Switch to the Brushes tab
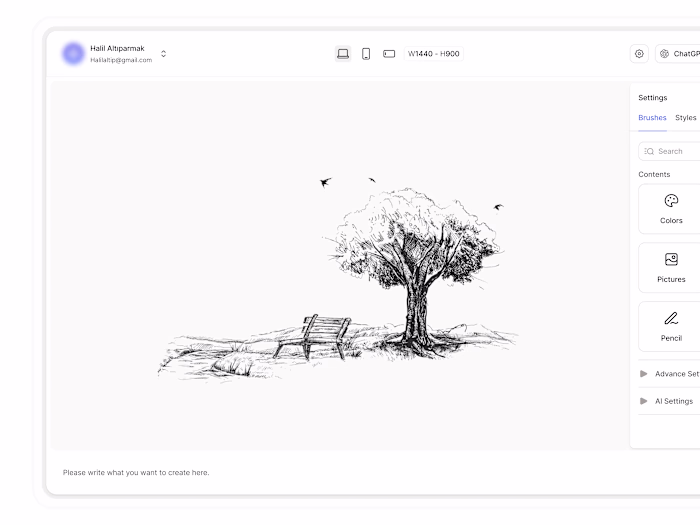This screenshot has height=525, width=700. pos(652,117)
